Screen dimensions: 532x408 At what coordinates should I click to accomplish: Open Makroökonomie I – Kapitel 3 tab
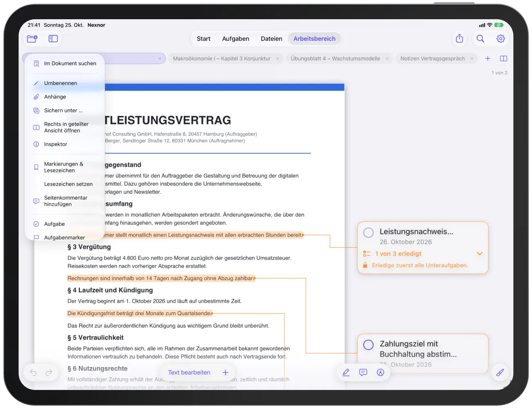click(x=225, y=58)
